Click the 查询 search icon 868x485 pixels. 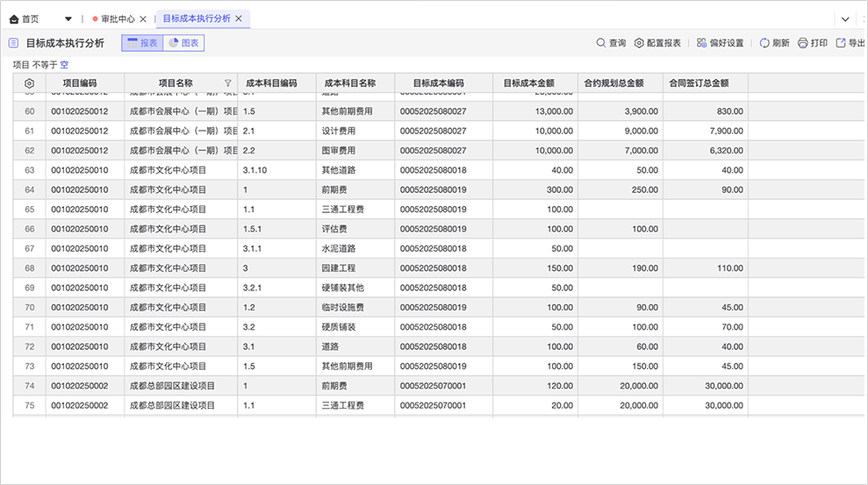(601, 43)
